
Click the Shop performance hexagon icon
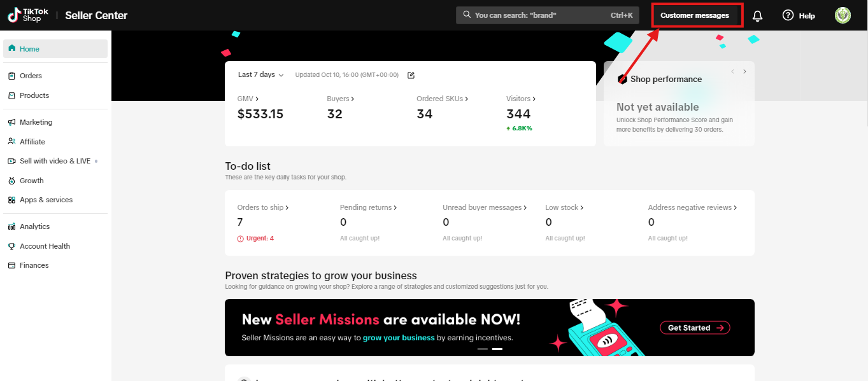pyautogui.click(x=623, y=79)
